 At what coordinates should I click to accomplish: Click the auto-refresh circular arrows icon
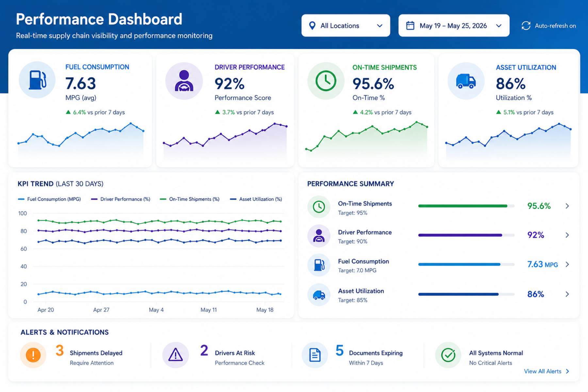(x=526, y=26)
